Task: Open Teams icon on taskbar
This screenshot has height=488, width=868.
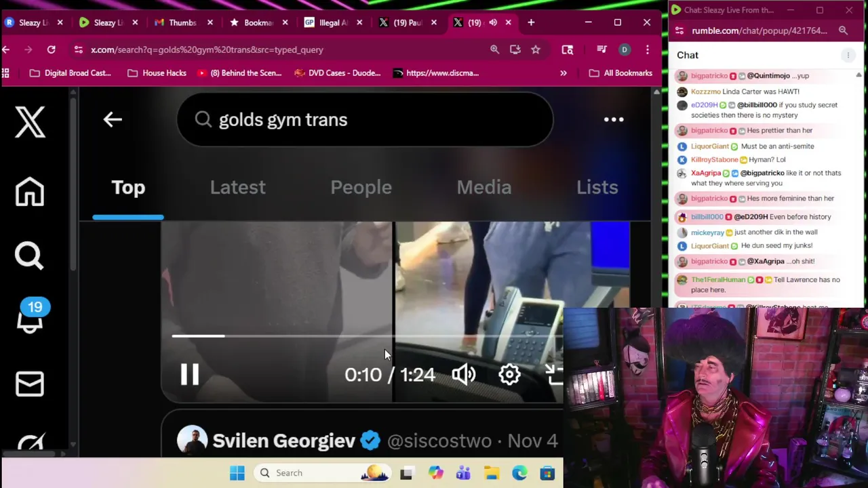Action: click(463, 473)
